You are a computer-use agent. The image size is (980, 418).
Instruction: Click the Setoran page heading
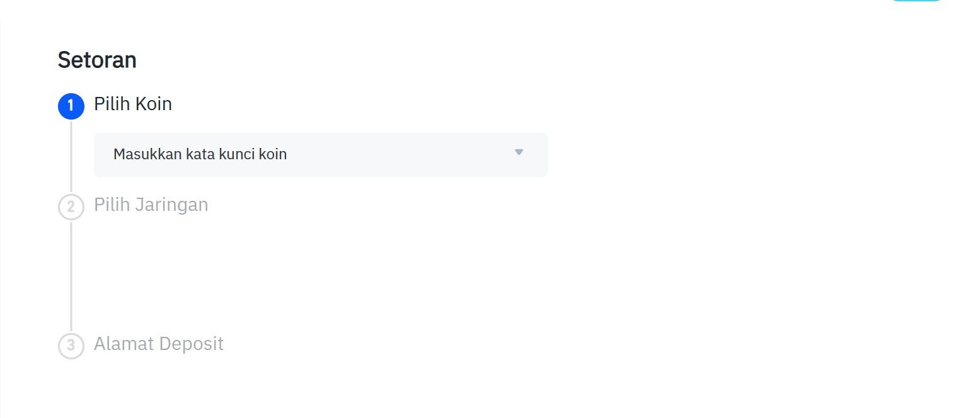[x=97, y=59]
